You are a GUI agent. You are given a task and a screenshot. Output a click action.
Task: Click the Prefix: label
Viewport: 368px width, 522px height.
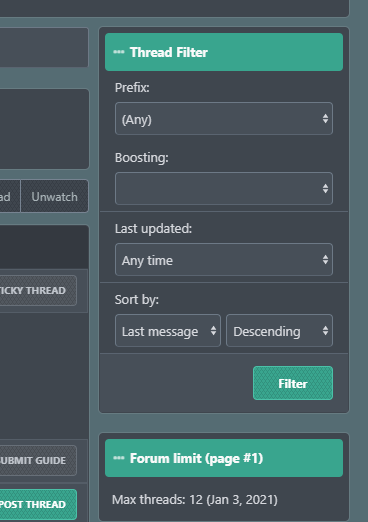click(132, 88)
